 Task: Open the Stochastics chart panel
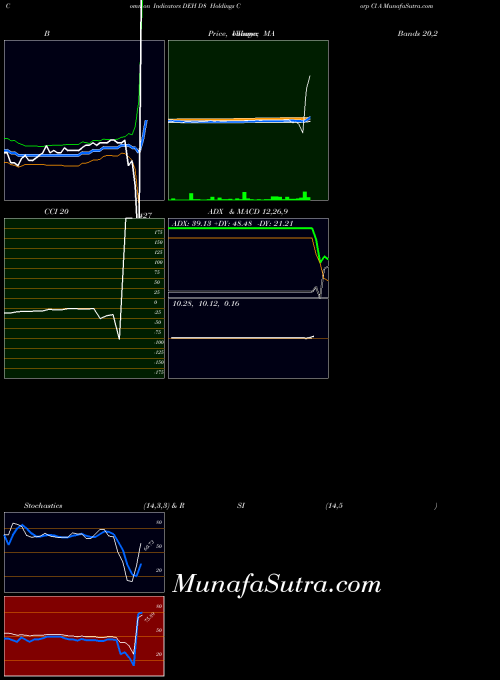click(x=85, y=552)
